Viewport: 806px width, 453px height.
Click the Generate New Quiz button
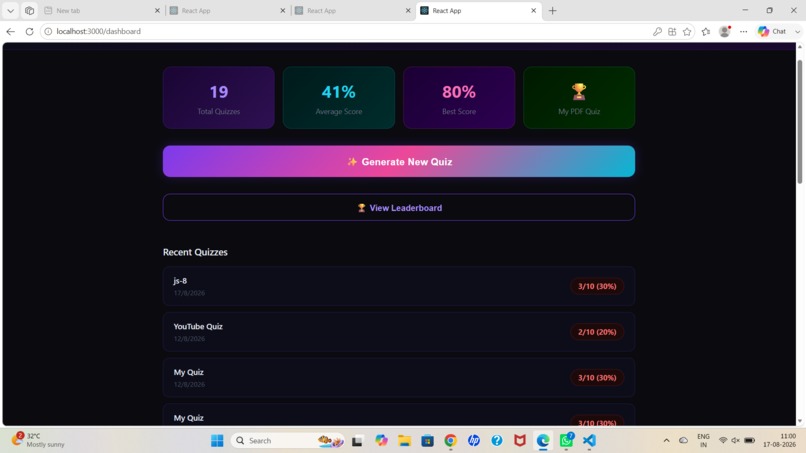tap(398, 161)
